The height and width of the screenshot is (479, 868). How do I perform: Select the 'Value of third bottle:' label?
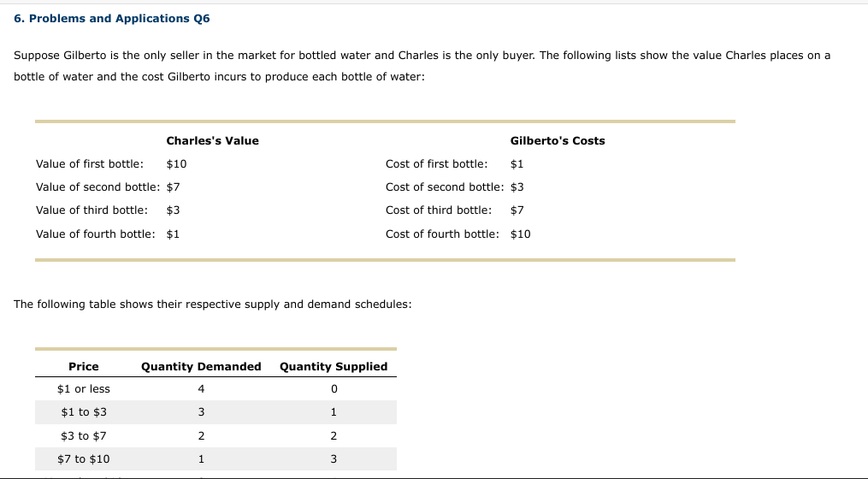tap(92, 210)
